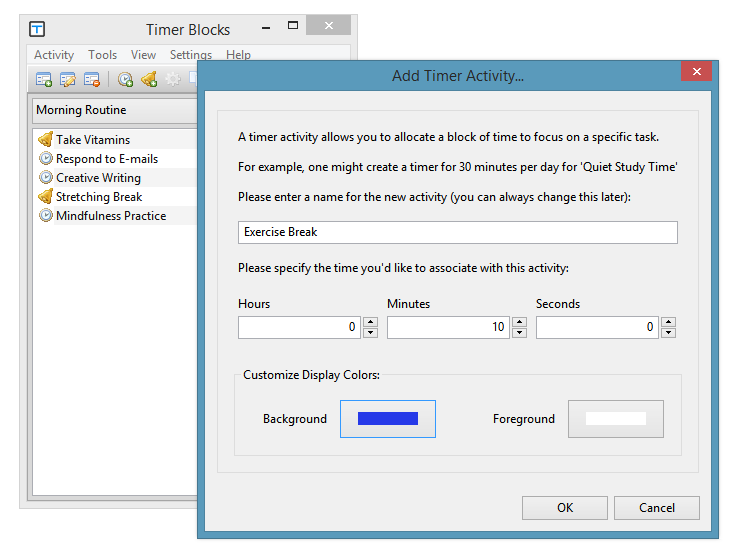Click the grayed-out gear settings toolbar icon
The height and width of the screenshot is (546, 730).
pos(173,80)
